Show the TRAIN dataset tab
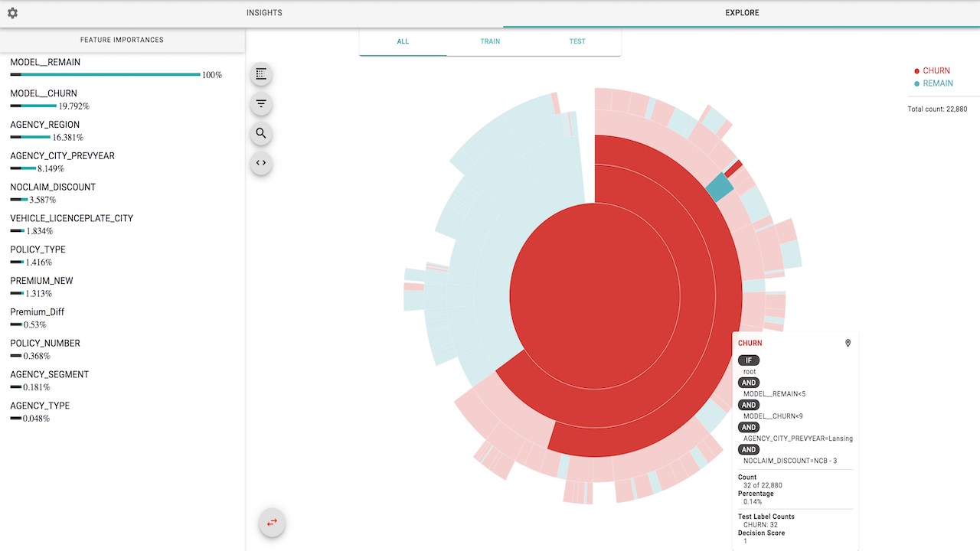The width and height of the screenshot is (980, 551). [490, 41]
